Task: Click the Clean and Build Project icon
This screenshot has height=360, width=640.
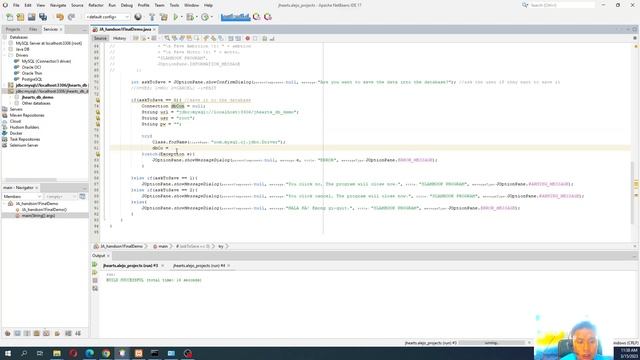Action: pyautogui.click(x=164, y=17)
